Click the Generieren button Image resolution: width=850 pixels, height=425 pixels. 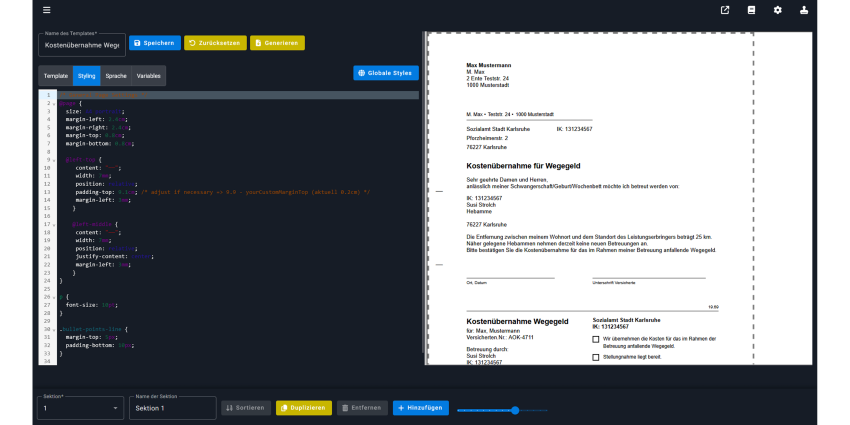tap(277, 43)
